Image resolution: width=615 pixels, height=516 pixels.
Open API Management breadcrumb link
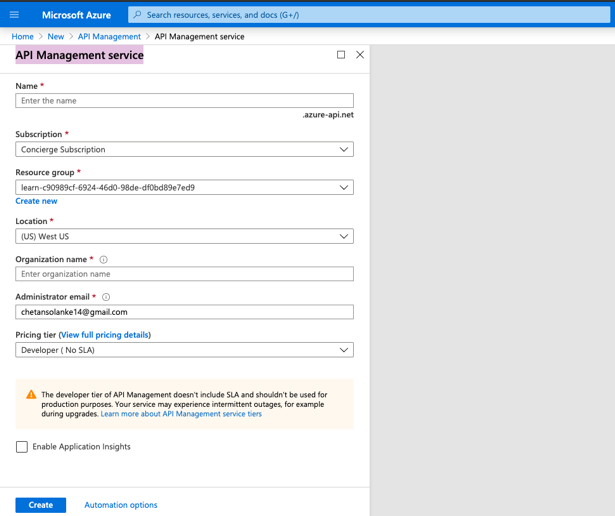[x=109, y=36]
